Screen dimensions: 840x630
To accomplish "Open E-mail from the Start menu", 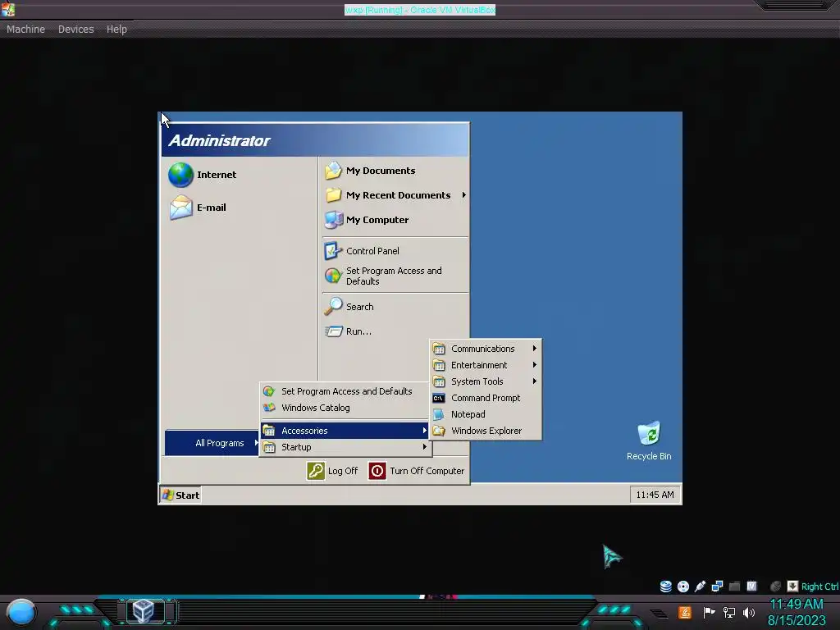I will (x=198, y=208).
